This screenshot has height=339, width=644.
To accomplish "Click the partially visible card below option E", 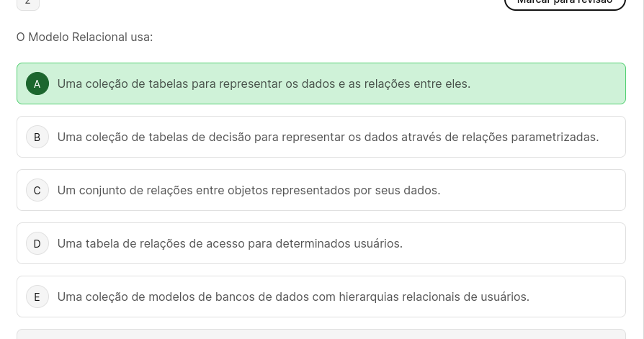I will (x=321, y=334).
